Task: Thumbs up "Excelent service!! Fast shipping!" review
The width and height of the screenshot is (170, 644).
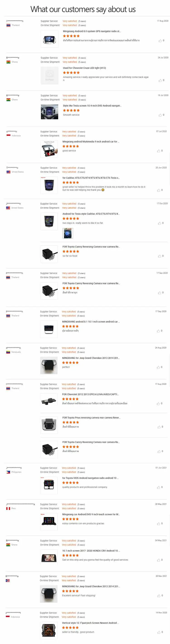Action: click(159, 596)
